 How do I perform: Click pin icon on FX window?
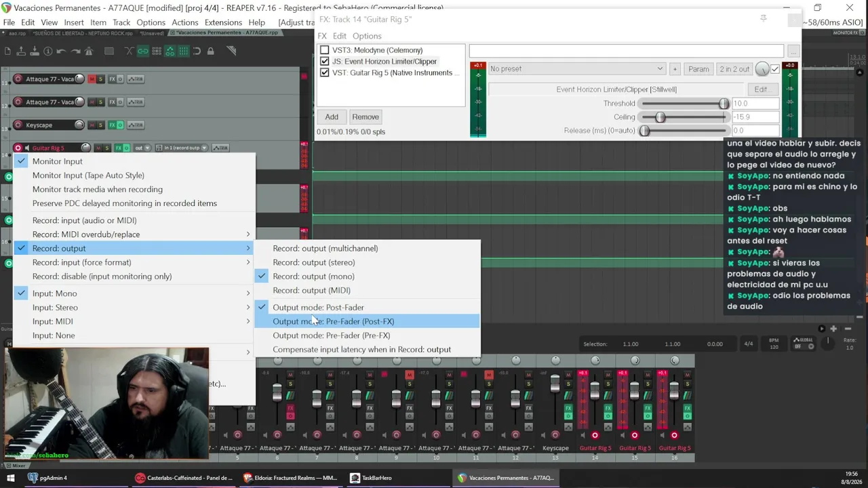click(764, 19)
